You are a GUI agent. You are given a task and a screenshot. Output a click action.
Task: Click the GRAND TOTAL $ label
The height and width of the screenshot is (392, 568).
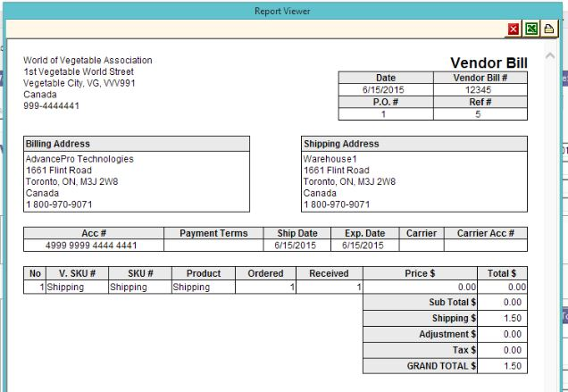point(442,365)
